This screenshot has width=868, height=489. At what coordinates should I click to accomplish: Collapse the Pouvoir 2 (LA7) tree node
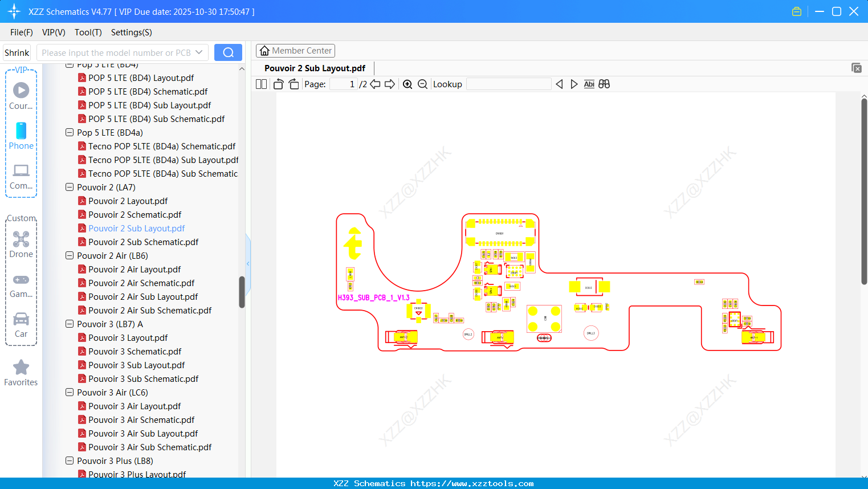(69, 187)
